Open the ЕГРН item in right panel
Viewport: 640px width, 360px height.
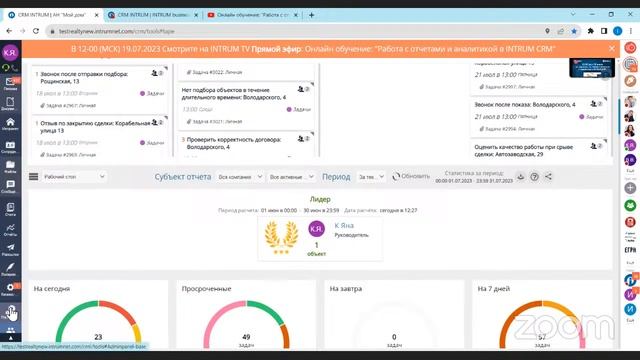coord(630,250)
